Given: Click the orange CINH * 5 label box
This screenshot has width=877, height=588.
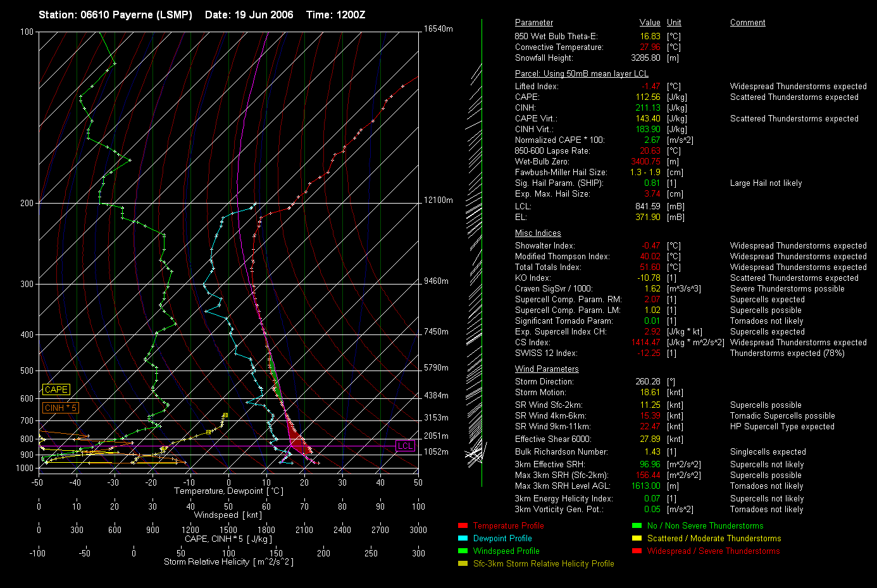Looking at the screenshot, I should pos(60,408).
